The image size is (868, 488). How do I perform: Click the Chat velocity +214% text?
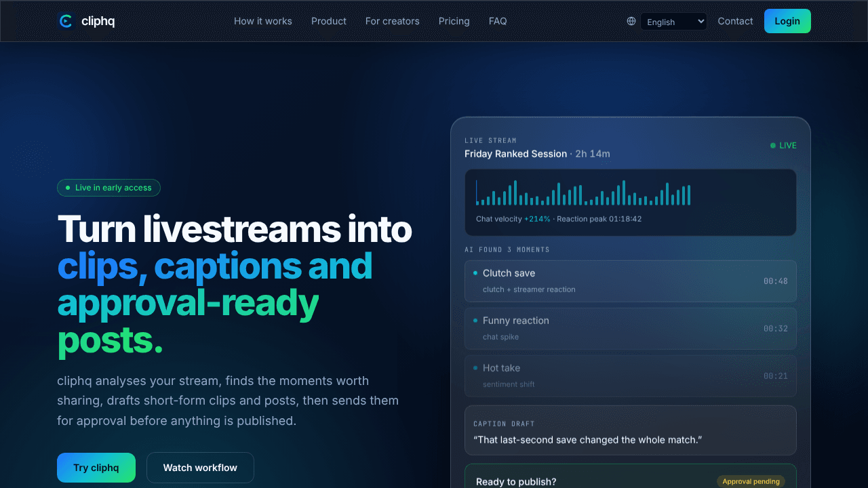pos(513,219)
